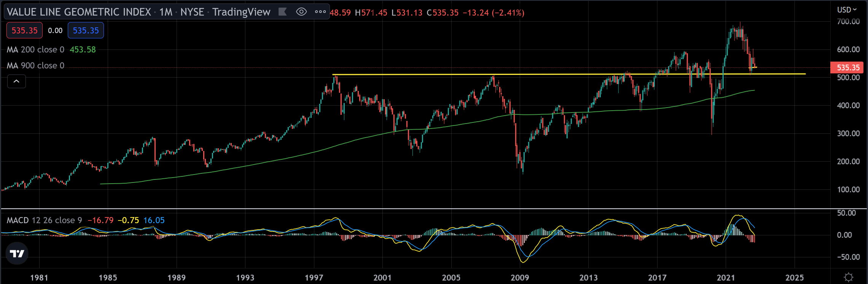Image resolution: width=868 pixels, height=284 pixels.
Task: Click the TradingView logo in bottom-left
Action: pyautogui.click(x=17, y=254)
